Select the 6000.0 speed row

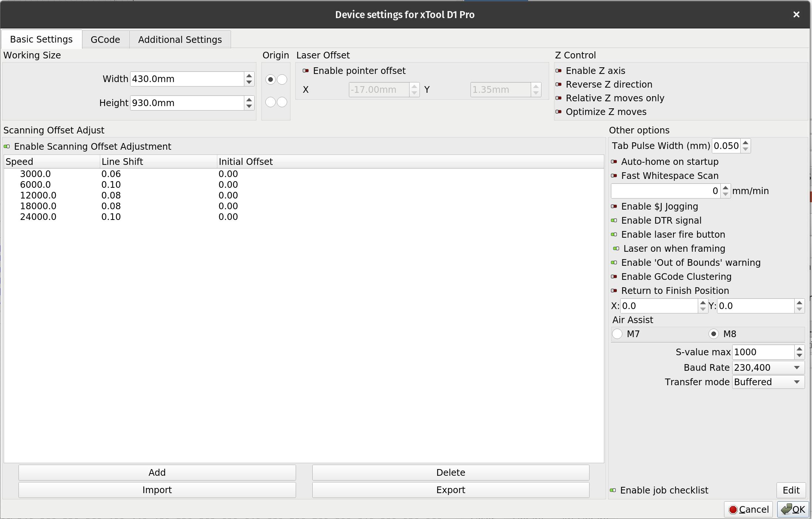(304, 185)
